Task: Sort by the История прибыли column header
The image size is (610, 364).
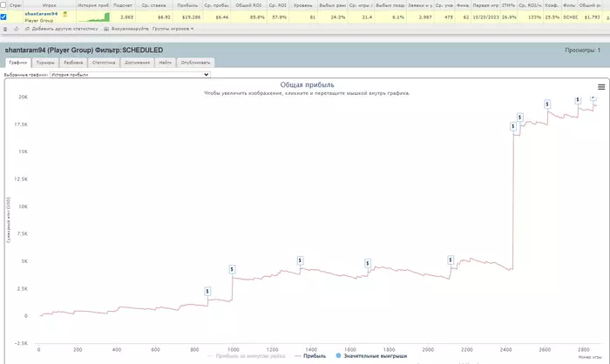Action: [x=93, y=5]
